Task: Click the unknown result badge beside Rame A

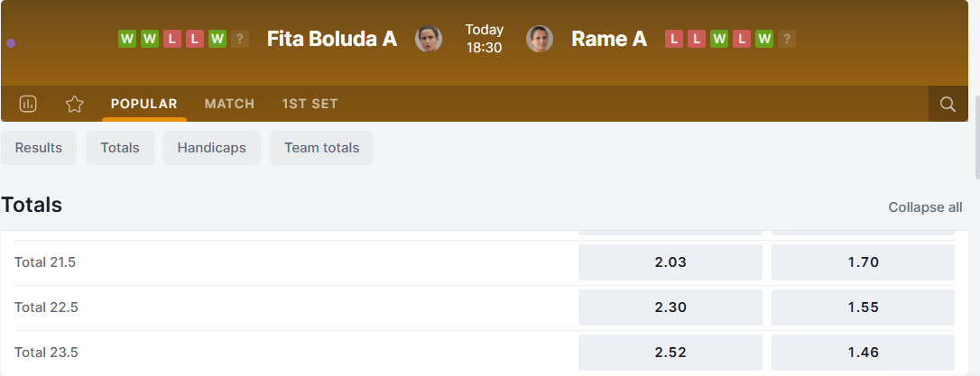Action: (787, 39)
